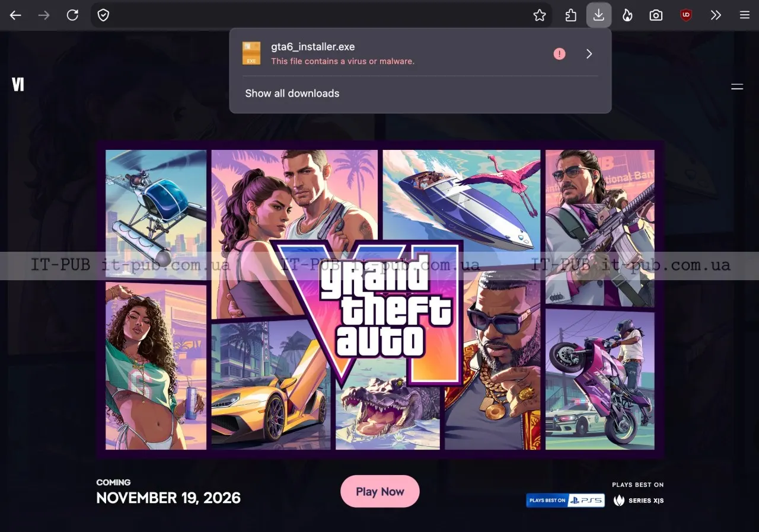The width and height of the screenshot is (759, 532).
Task: Click the gta6_installer.exe file icon
Action: (x=251, y=53)
